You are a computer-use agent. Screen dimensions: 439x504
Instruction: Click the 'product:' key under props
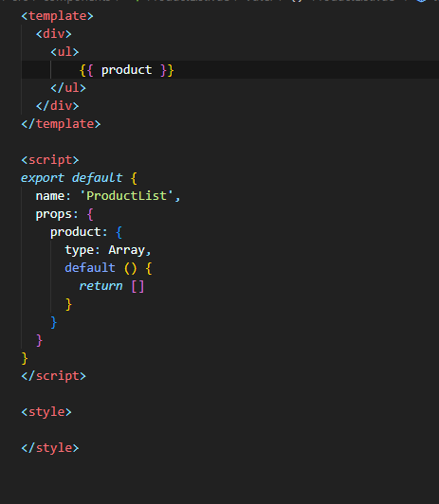[x=79, y=232]
